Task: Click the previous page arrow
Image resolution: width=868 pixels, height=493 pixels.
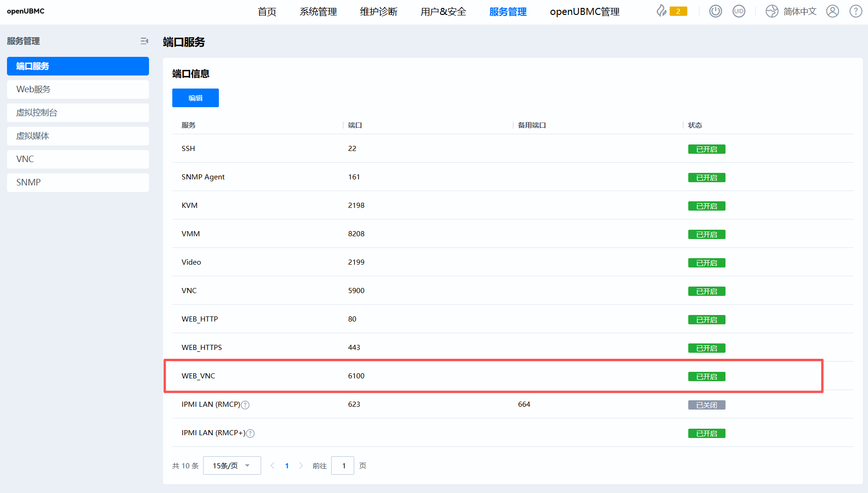Action: click(x=272, y=466)
